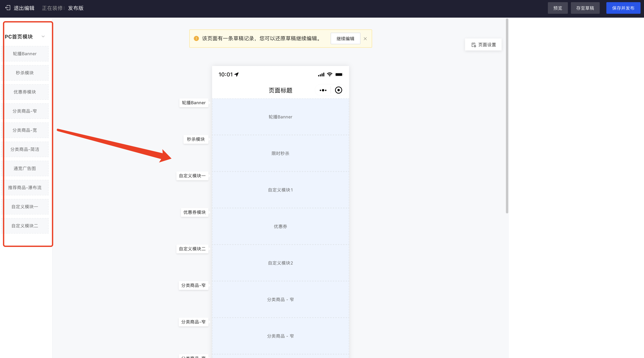Open the 预览 preview

tap(558, 8)
